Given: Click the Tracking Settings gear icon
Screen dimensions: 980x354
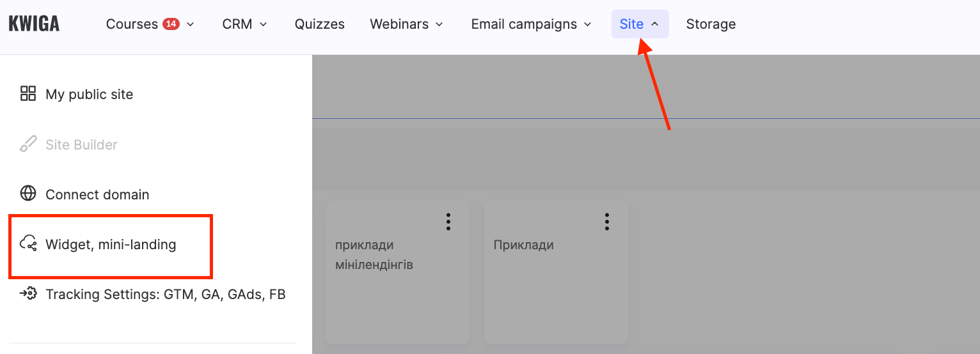Looking at the screenshot, I should [28, 294].
